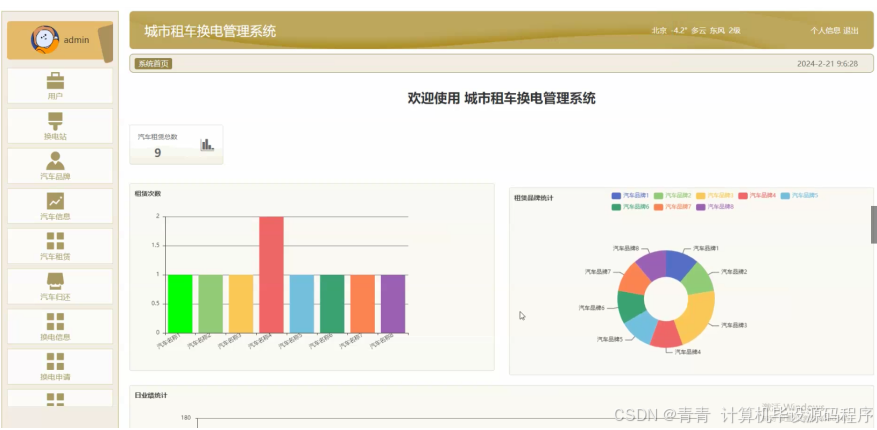Open the 个人信息 link in header
877x430 pixels.
coord(825,31)
